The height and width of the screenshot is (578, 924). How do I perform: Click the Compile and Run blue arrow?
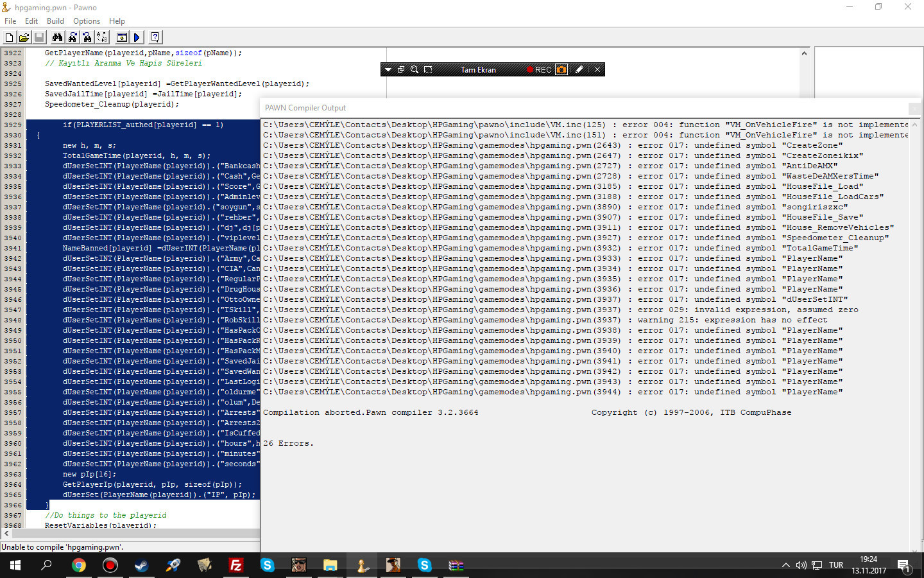click(136, 37)
